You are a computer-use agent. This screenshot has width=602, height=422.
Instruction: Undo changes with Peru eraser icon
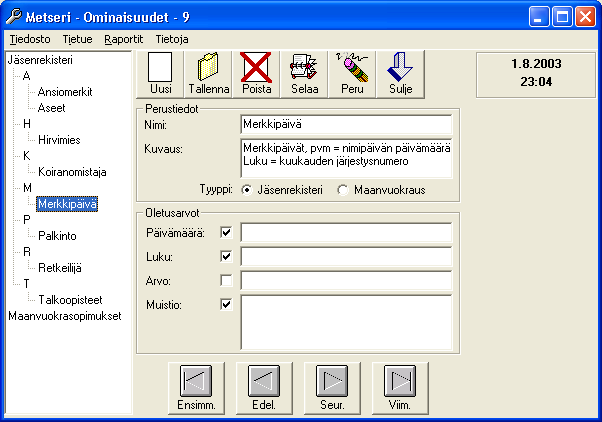352,74
